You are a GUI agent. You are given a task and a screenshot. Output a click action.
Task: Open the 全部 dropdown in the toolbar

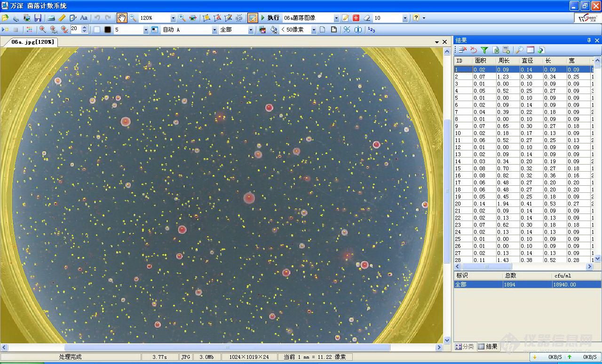(x=251, y=30)
